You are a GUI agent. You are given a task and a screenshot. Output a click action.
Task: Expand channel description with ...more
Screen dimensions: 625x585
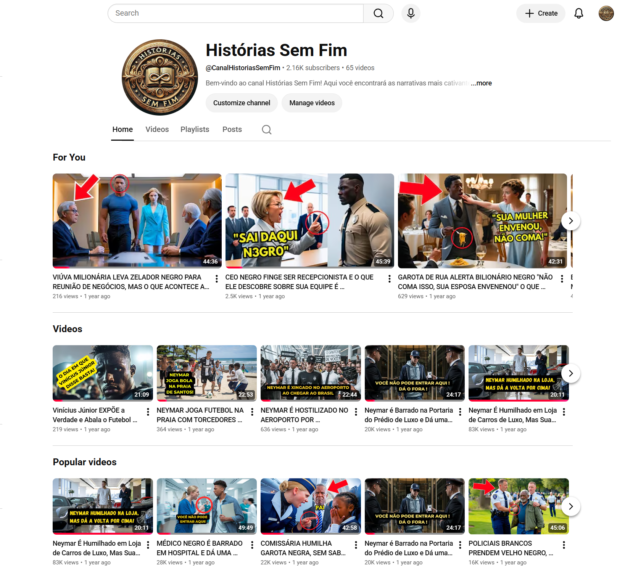[x=482, y=83]
